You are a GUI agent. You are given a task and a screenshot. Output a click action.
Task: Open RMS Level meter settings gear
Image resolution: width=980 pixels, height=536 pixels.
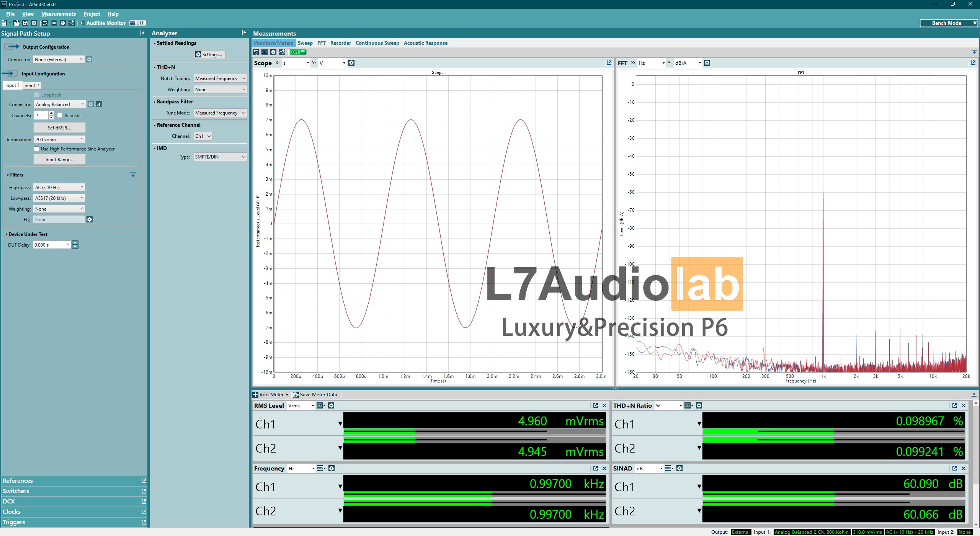[332, 405]
